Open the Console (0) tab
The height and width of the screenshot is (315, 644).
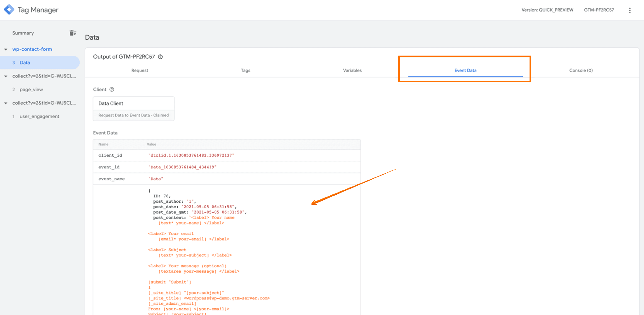581,70
